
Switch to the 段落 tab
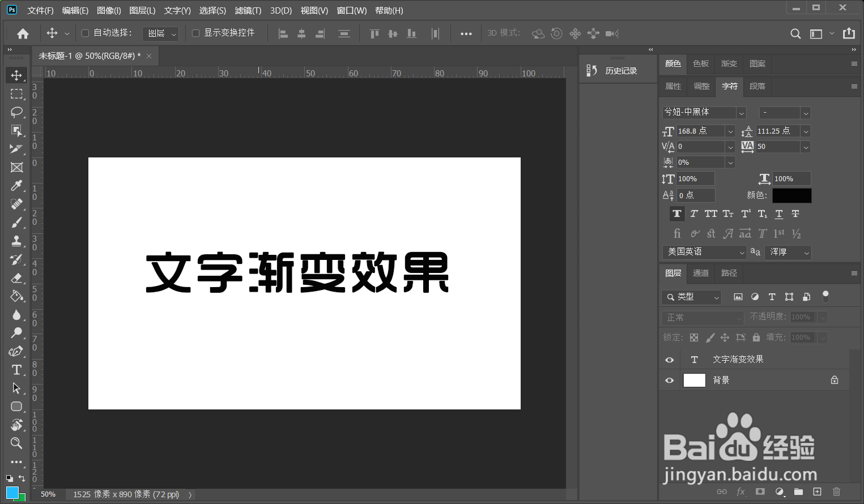[x=757, y=86]
